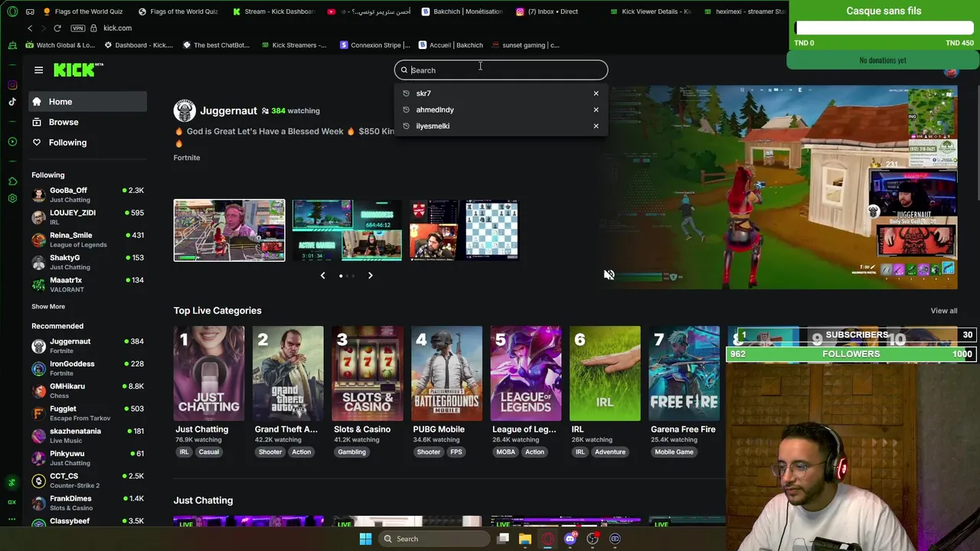Click the Fortnite category under Juggernaut title
980x551 pixels.
pos(187,158)
